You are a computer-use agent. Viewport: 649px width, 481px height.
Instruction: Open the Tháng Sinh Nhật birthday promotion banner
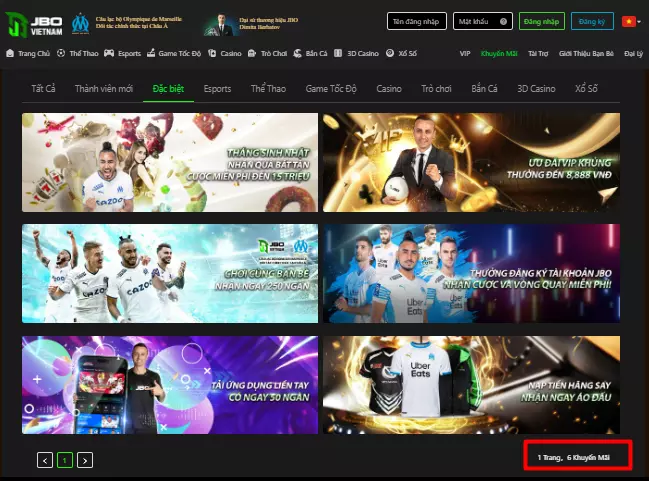(170, 162)
